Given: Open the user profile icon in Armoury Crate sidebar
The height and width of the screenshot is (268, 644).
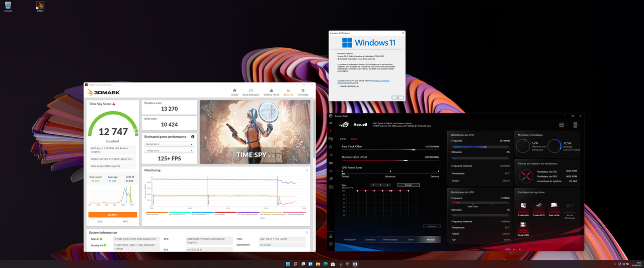Looking at the screenshot, I should coord(331,235).
